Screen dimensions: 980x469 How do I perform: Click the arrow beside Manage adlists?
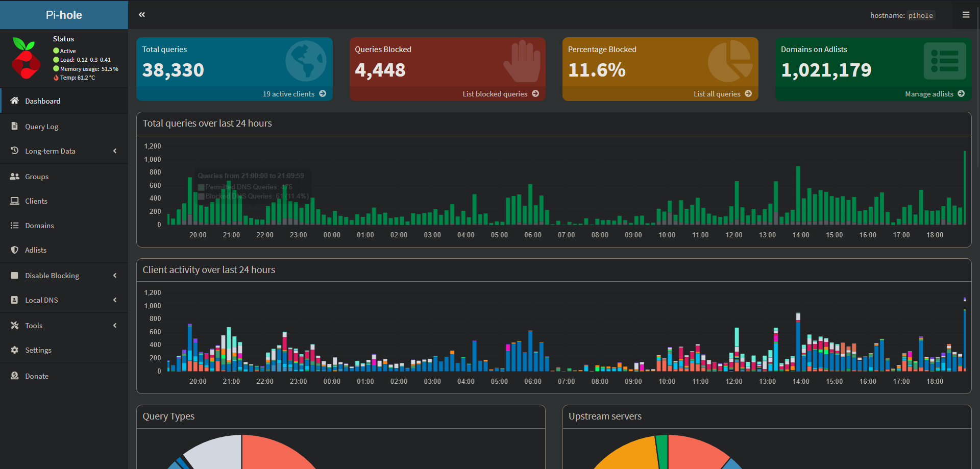pyautogui.click(x=961, y=93)
